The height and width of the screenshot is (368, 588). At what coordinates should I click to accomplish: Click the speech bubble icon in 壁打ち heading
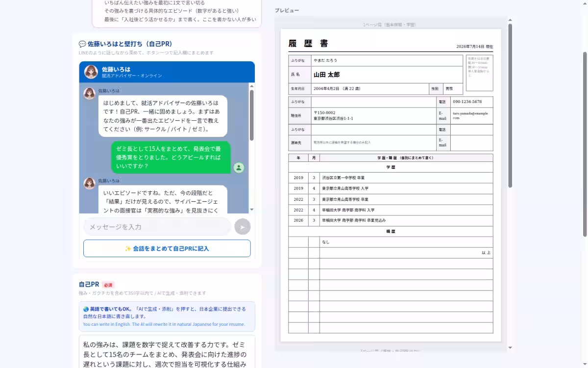point(82,44)
